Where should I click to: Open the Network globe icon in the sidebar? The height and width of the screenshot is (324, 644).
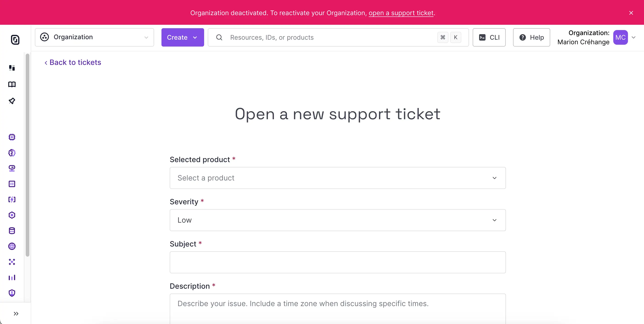pyautogui.click(x=11, y=246)
